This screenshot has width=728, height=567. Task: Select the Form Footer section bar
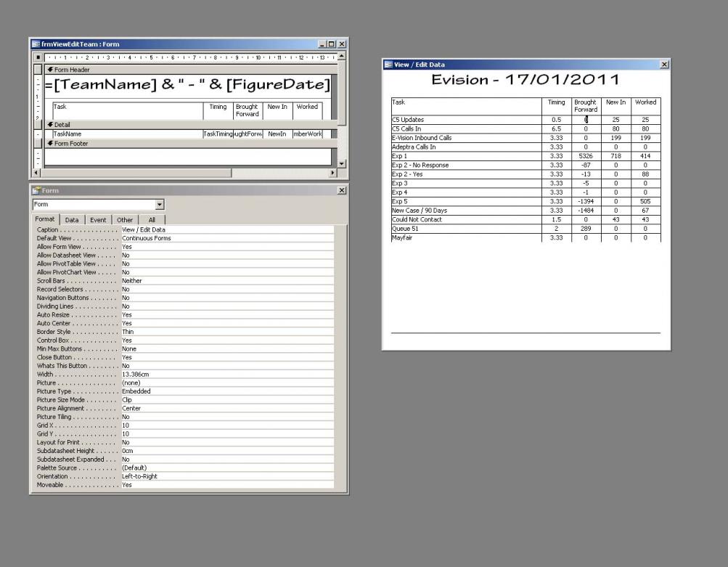point(191,144)
